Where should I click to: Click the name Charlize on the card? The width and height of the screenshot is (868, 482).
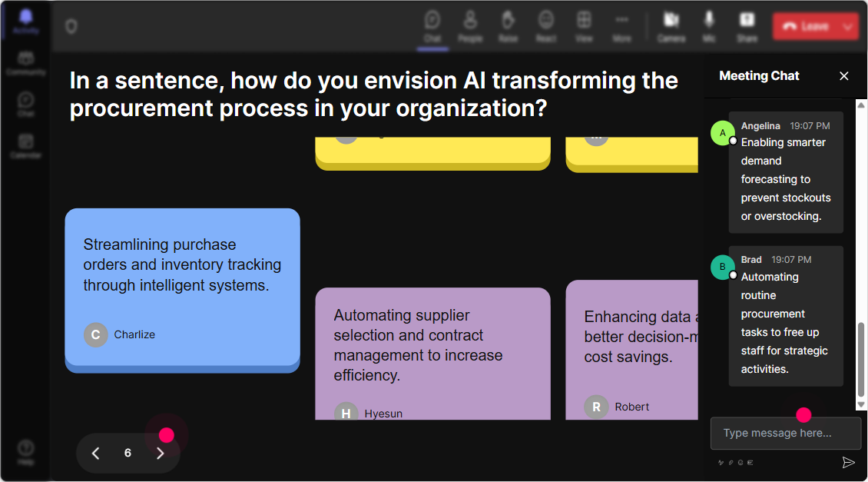(134, 334)
